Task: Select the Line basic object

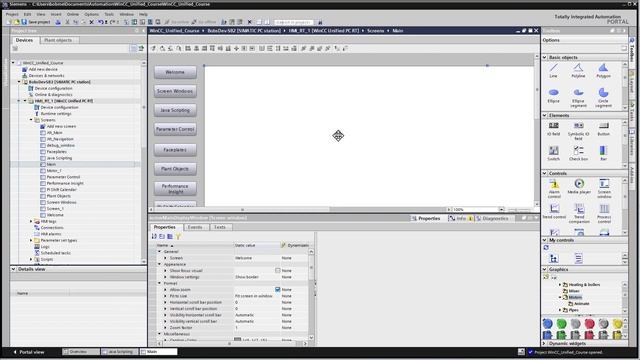Action: [553, 70]
